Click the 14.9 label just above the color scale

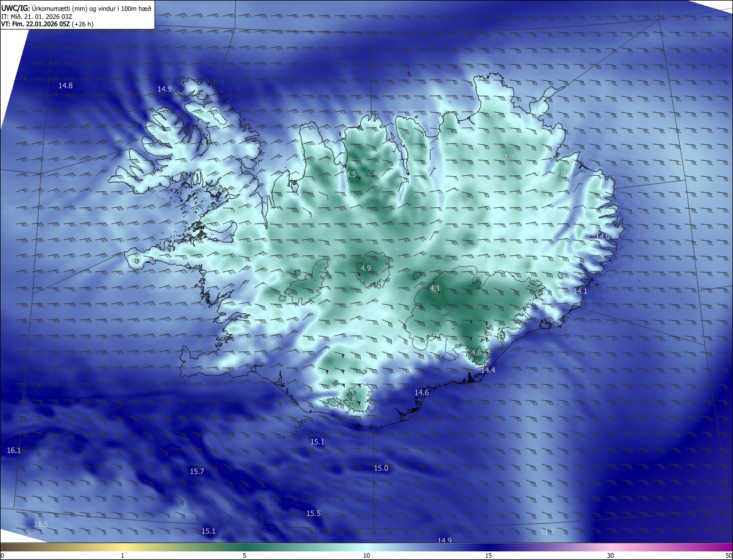click(x=445, y=541)
